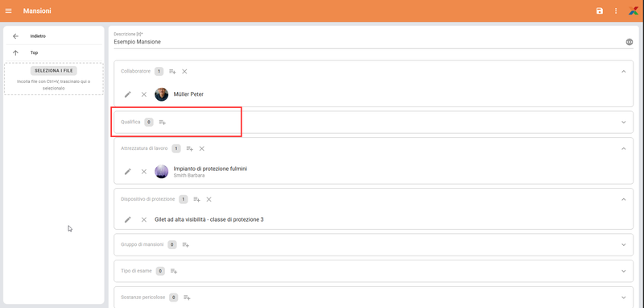Image resolution: width=644 pixels, height=308 pixels.
Task: Add entry to Dispositivo di protezione
Action: (196, 199)
